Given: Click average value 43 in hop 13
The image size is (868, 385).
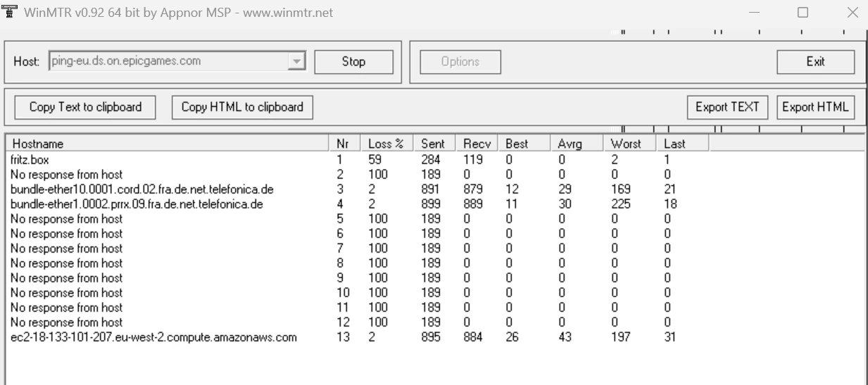Looking at the screenshot, I should (x=565, y=337).
